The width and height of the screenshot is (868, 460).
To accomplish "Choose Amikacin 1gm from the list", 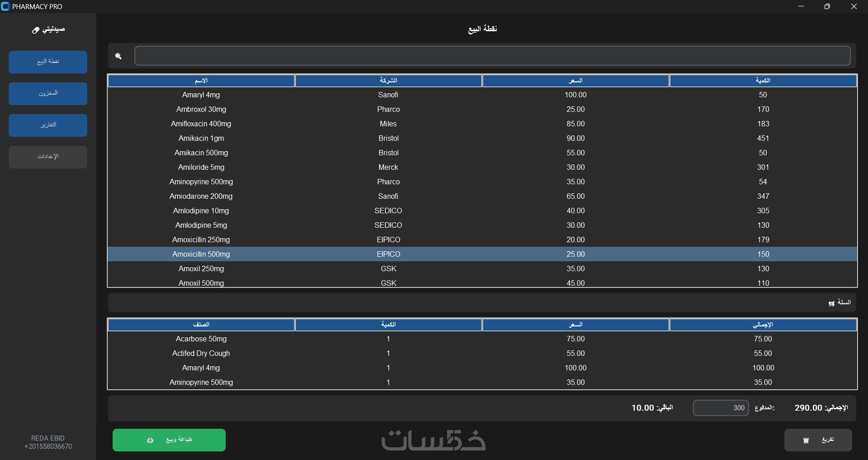I will 482,138.
